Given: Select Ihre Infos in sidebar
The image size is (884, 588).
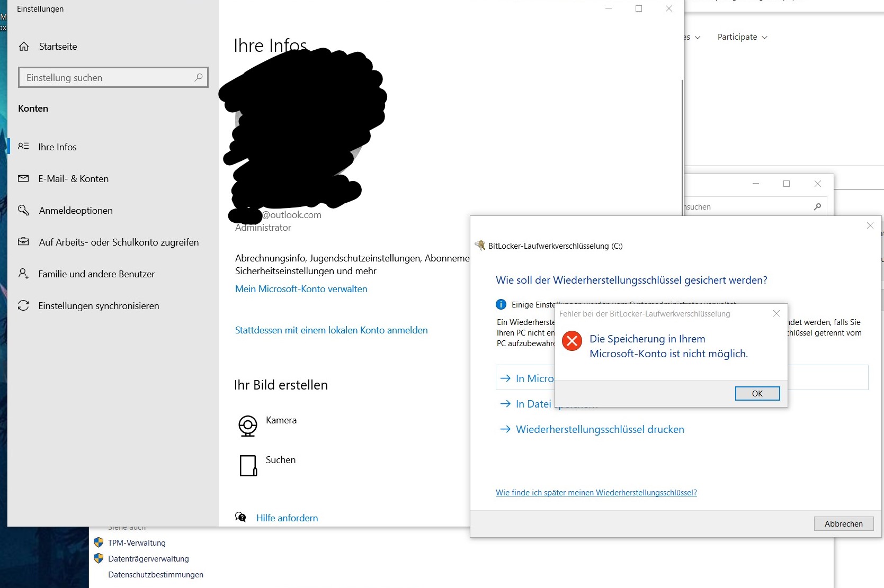Looking at the screenshot, I should [x=57, y=147].
